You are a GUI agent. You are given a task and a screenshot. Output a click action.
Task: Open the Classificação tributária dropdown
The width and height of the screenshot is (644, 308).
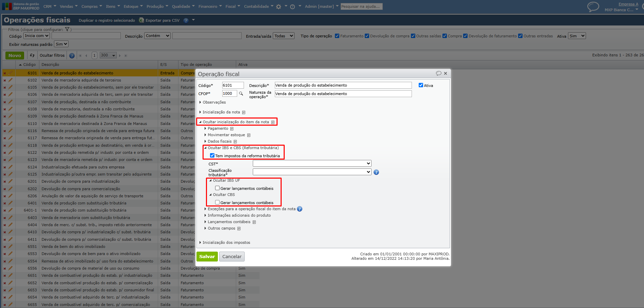point(312,172)
